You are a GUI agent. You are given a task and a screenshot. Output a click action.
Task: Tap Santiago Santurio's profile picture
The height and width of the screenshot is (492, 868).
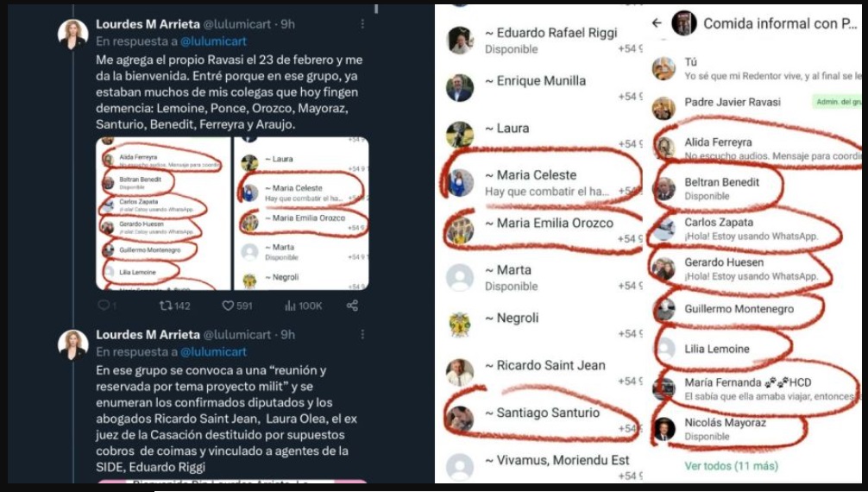[460, 419]
